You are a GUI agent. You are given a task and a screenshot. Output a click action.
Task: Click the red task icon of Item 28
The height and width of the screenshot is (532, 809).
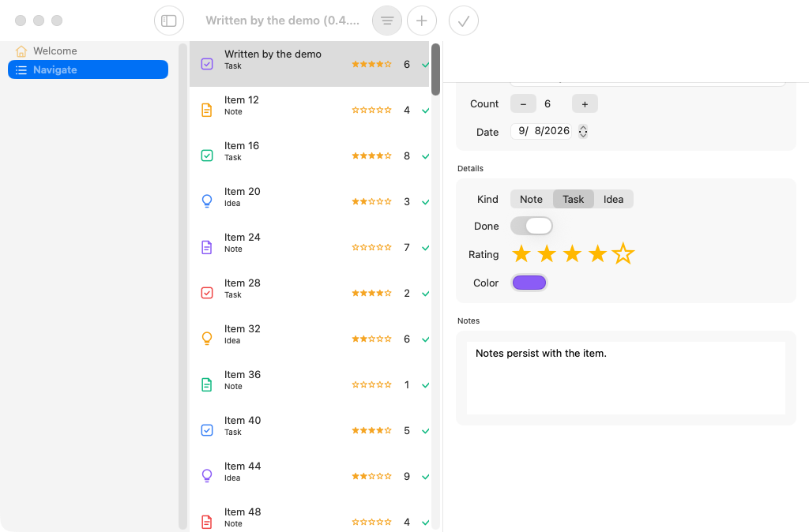pos(207,293)
